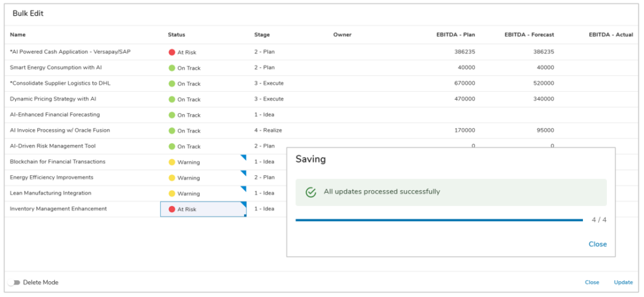
Task: Click the EBITDA Forecast value 520000
Action: point(544,83)
